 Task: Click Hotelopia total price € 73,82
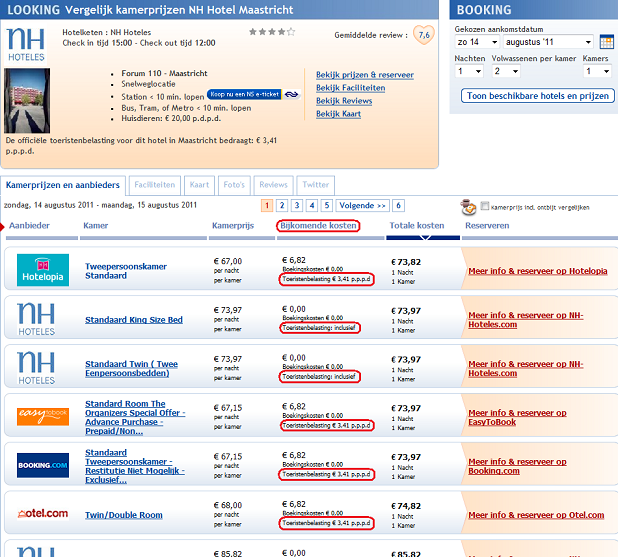pyautogui.click(x=406, y=262)
